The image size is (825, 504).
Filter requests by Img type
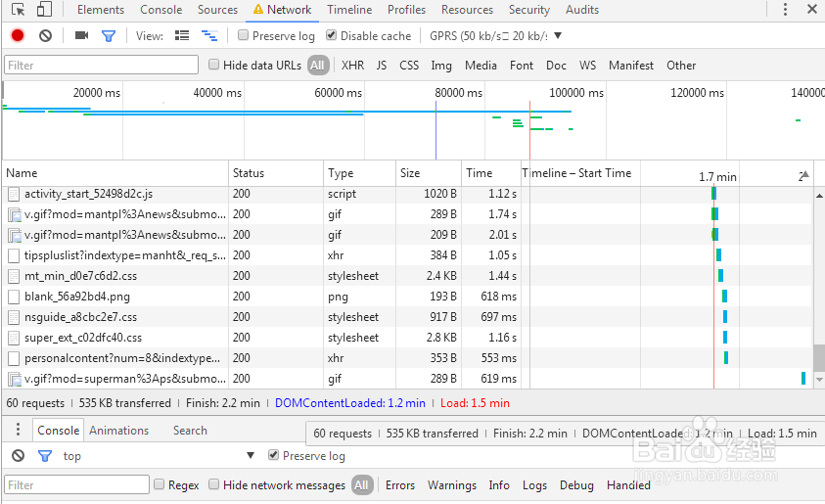pyautogui.click(x=441, y=66)
